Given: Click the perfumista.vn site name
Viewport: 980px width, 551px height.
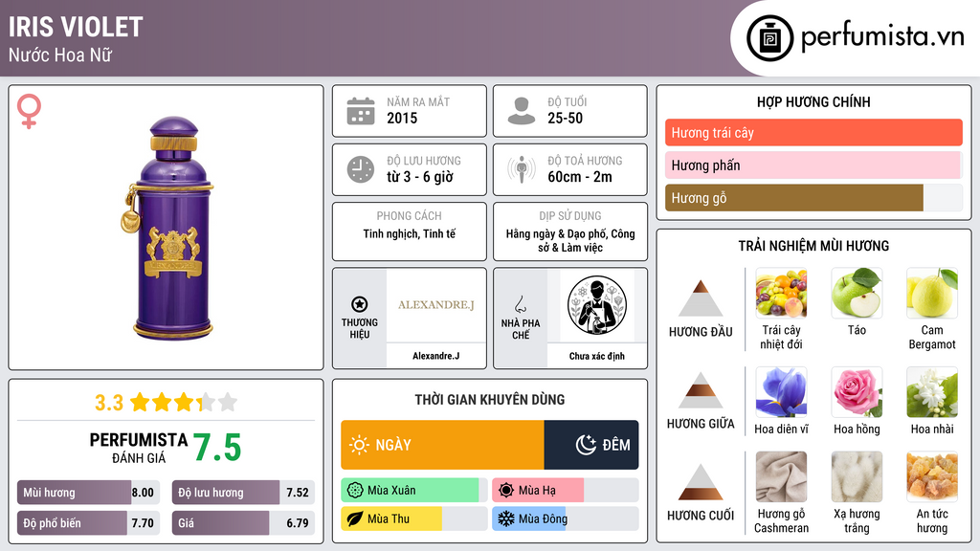Looking at the screenshot, I should pos(882,36).
